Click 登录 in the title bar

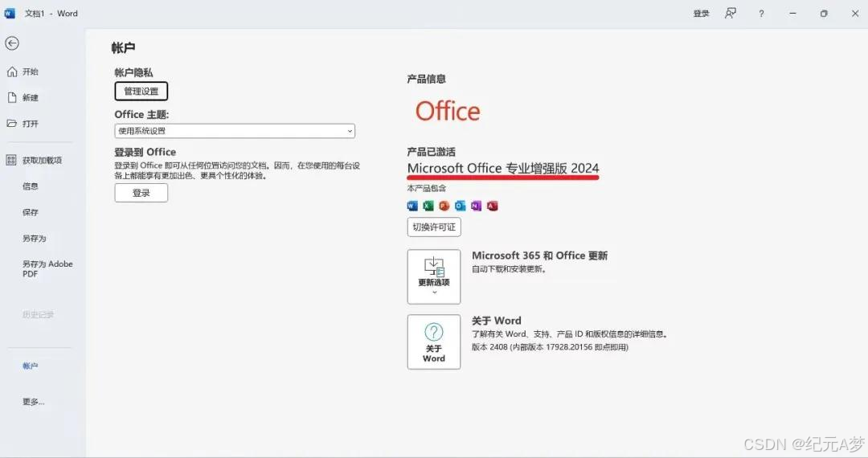(x=702, y=14)
